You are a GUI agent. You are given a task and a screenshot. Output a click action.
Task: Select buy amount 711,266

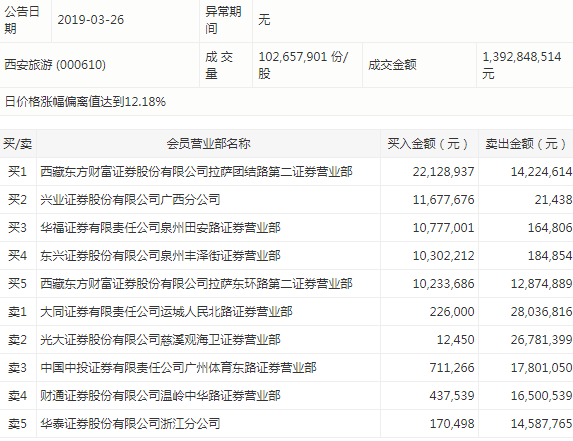click(452, 368)
